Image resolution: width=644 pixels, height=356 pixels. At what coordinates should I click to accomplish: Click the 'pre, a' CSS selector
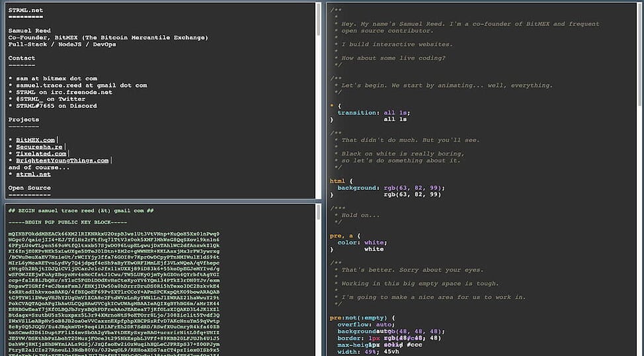[x=343, y=235]
